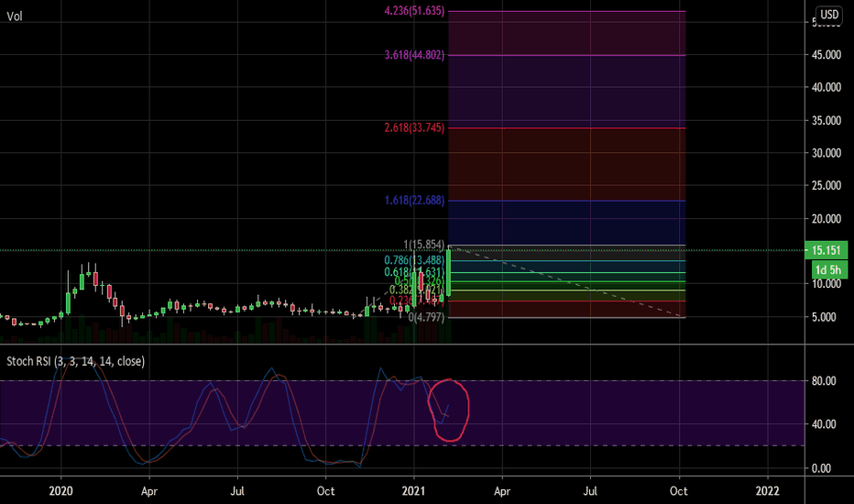The width and height of the screenshot is (854, 504).
Task: Click the 2020 time axis label
Action: click(x=61, y=491)
